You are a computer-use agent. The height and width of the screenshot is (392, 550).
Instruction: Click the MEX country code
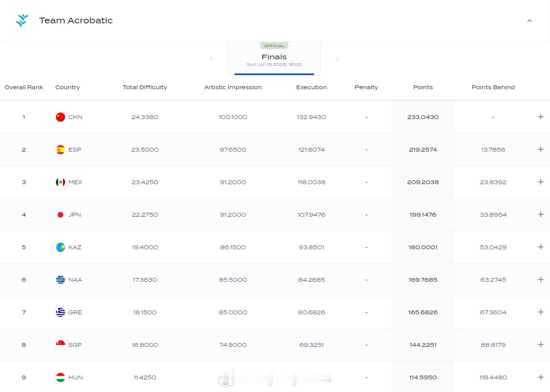75,182
